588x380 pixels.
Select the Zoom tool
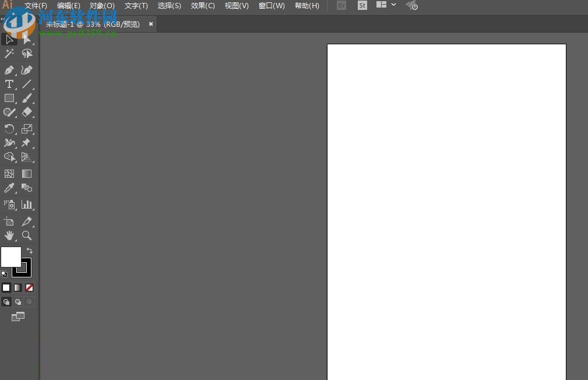[x=27, y=235]
